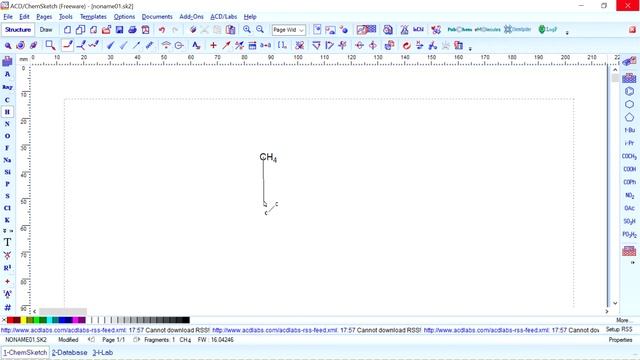640x360 pixels.
Task: Click the red 3D Optimization swirl icon
Action: 406,45
